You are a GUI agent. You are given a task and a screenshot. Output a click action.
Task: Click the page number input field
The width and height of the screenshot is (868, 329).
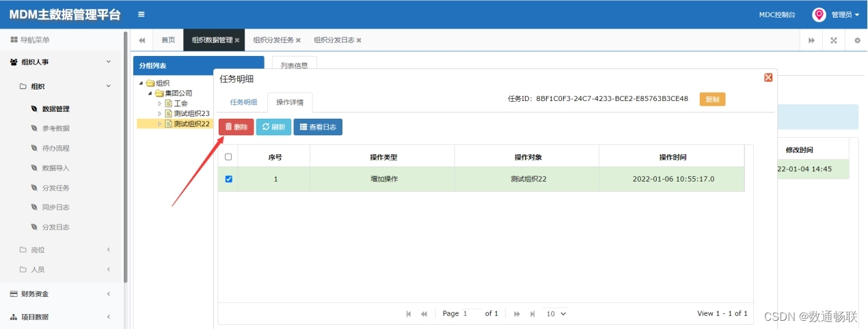(472, 314)
